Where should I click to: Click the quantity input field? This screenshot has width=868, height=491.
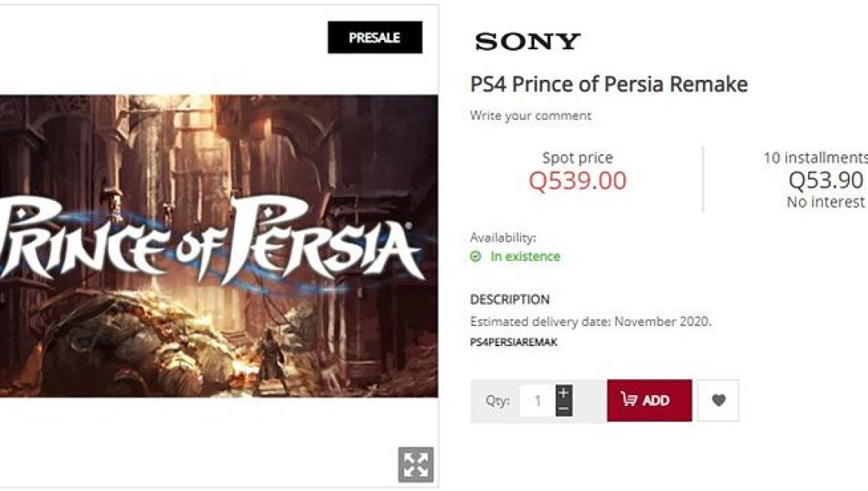[x=537, y=400]
